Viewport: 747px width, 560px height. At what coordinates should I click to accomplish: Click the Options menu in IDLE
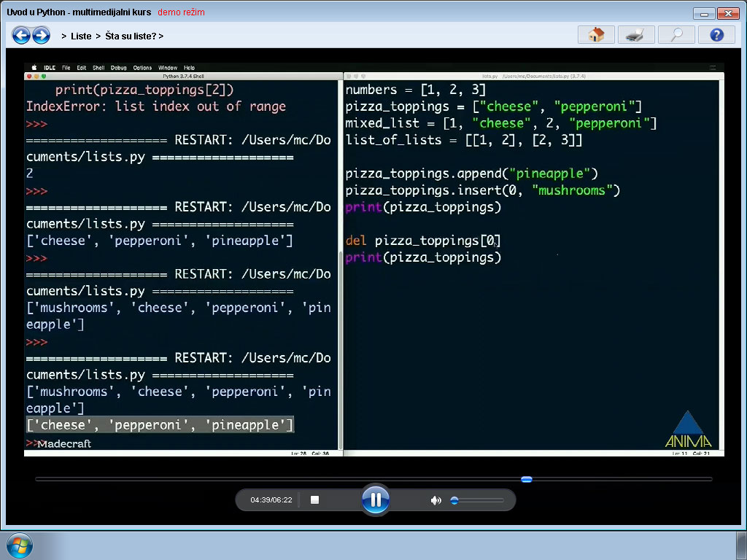pyautogui.click(x=142, y=68)
